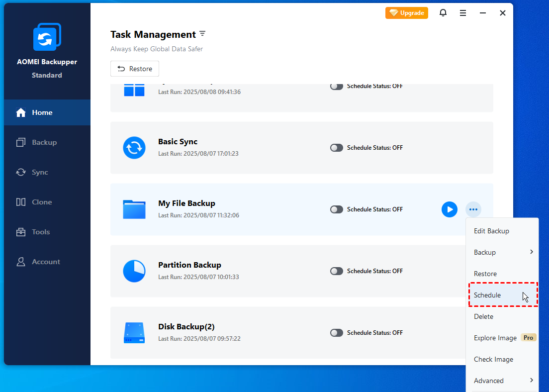Turn on Partition Backup schedule toggle
The height and width of the screenshot is (392, 549).
click(337, 271)
